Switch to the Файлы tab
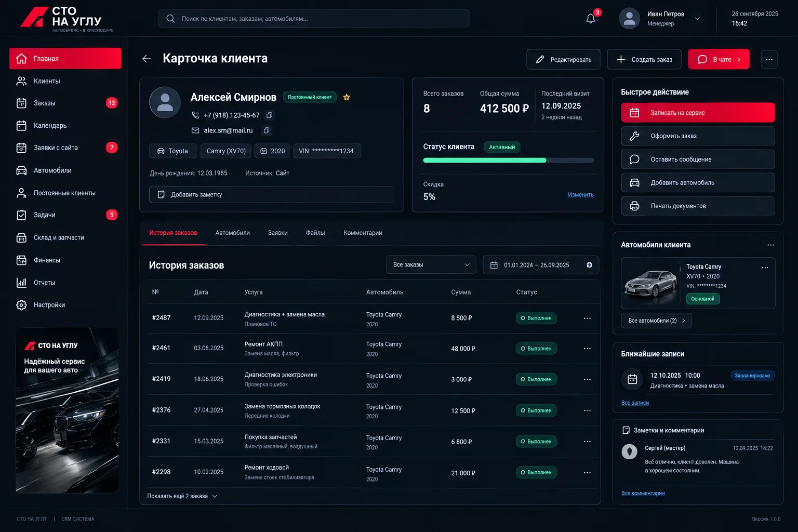This screenshot has height=532, width=798. click(315, 233)
